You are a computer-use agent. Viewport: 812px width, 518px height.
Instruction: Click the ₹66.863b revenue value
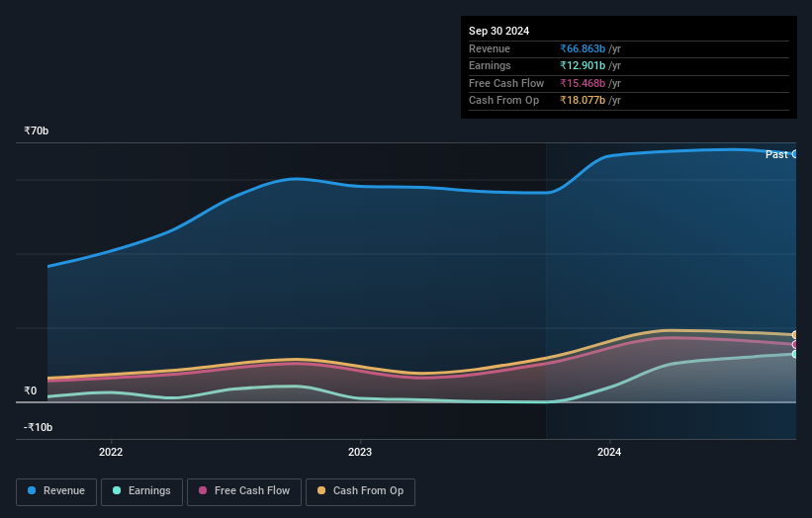(x=583, y=48)
